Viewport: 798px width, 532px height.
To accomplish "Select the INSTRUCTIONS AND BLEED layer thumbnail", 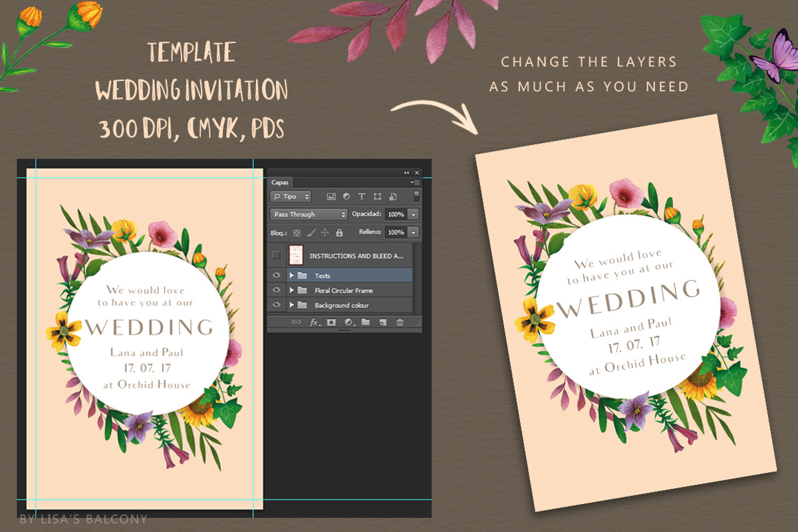I will pyautogui.click(x=297, y=255).
